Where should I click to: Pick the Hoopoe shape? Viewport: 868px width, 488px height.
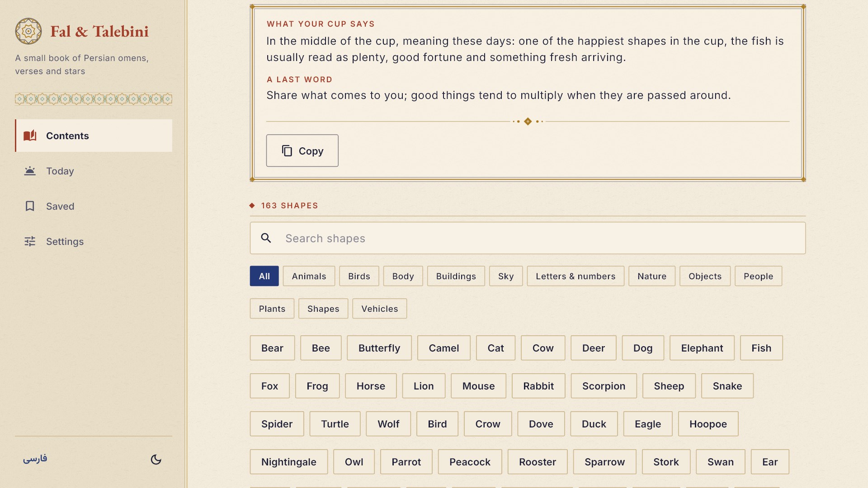[708, 424]
